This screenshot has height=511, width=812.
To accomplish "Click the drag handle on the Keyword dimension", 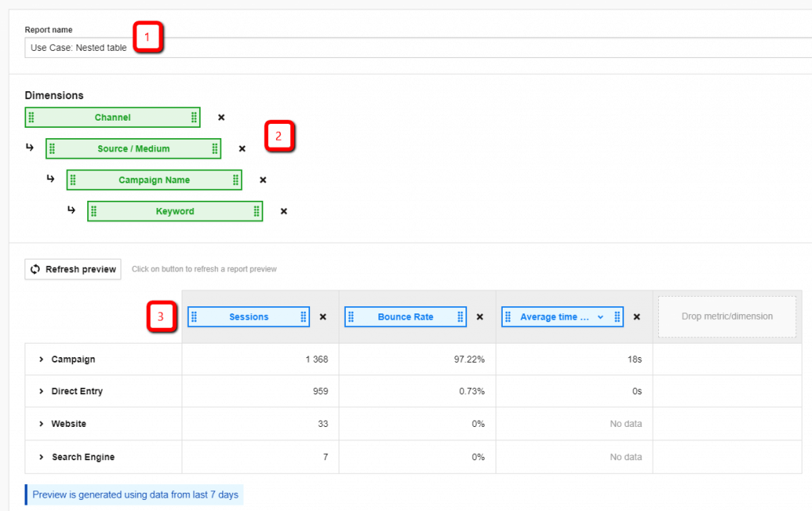I will coord(96,211).
